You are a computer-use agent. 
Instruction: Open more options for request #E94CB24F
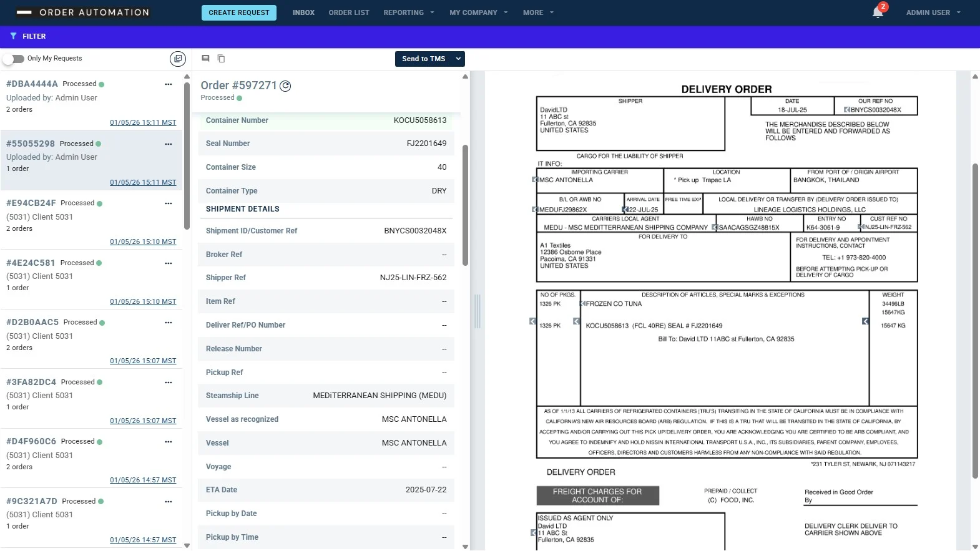click(x=168, y=203)
